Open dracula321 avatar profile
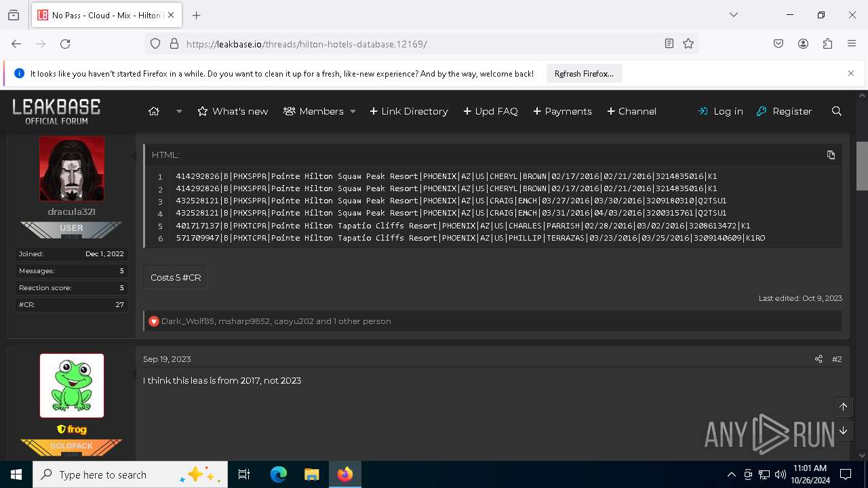This screenshot has height=488, width=868. pyautogui.click(x=72, y=168)
